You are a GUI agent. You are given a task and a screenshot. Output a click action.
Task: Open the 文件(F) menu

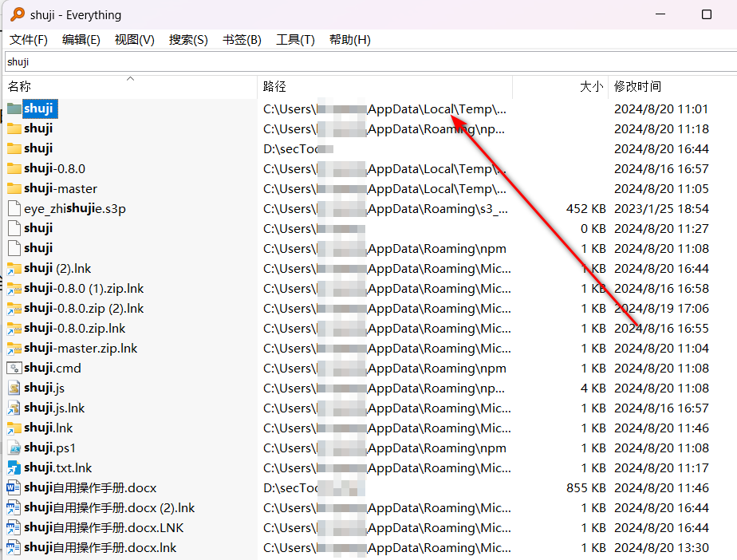(x=28, y=40)
